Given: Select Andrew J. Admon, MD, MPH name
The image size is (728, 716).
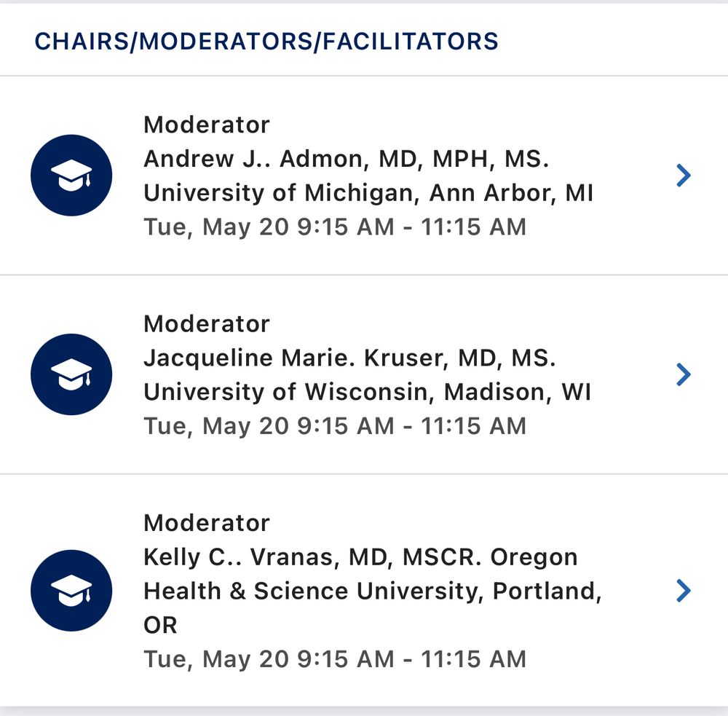Looking at the screenshot, I should 347,159.
